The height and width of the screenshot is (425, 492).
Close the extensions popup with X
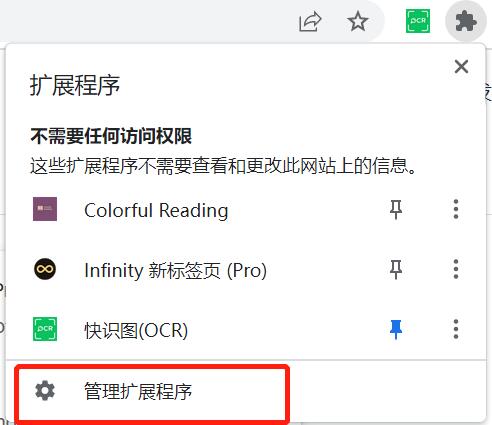(x=461, y=67)
